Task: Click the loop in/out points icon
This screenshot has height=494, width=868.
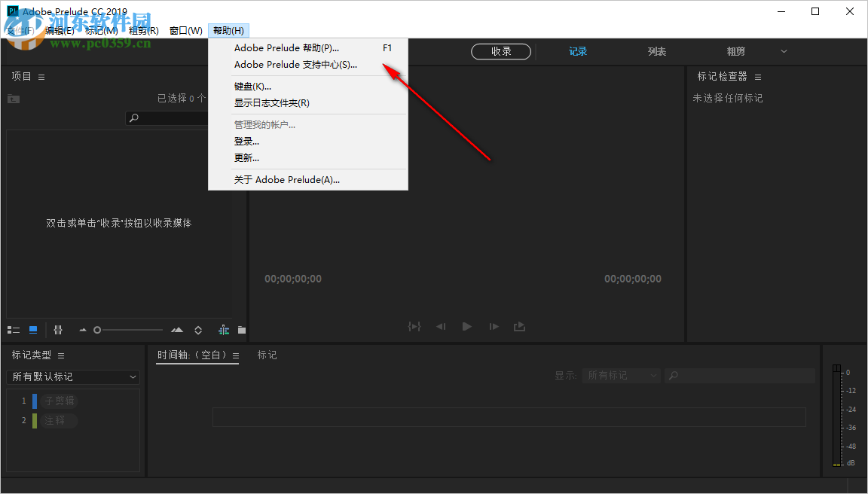Action: [414, 326]
